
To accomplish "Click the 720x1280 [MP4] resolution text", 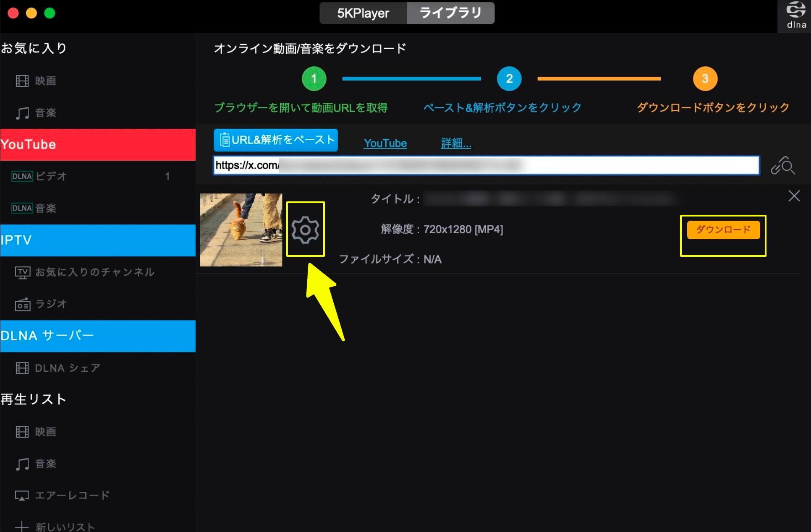I will [463, 229].
